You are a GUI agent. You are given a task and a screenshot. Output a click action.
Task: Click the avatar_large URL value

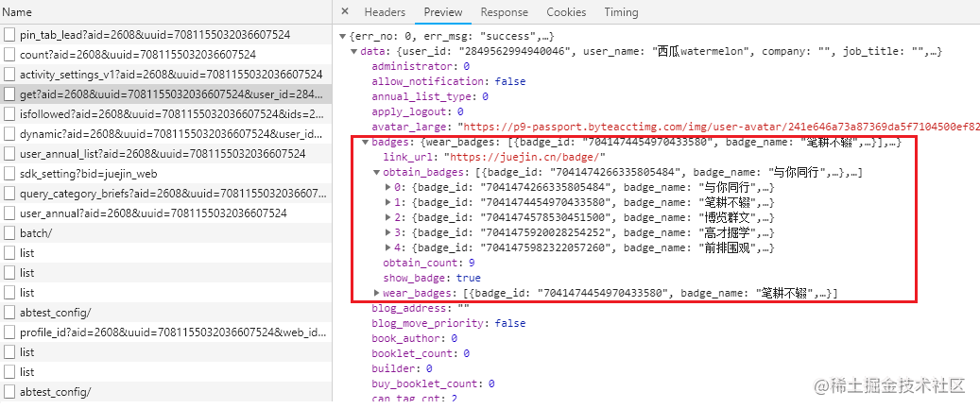pyautogui.click(x=721, y=127)
